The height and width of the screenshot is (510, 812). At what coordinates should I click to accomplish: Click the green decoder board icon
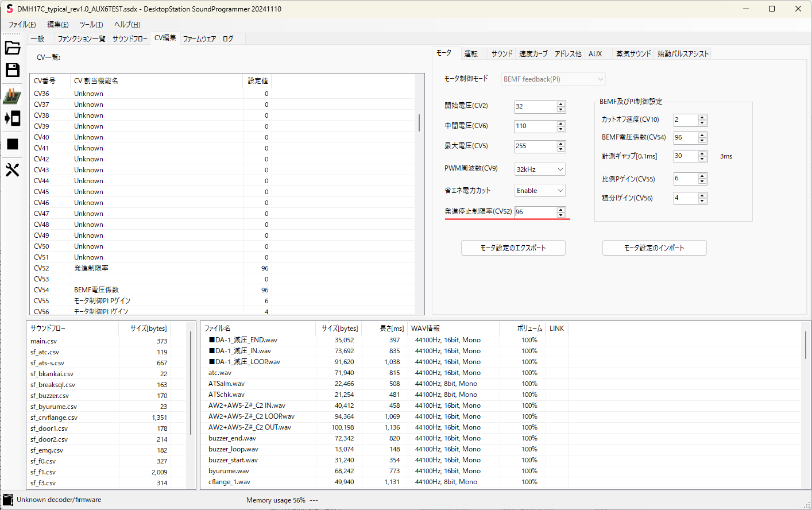13,95
